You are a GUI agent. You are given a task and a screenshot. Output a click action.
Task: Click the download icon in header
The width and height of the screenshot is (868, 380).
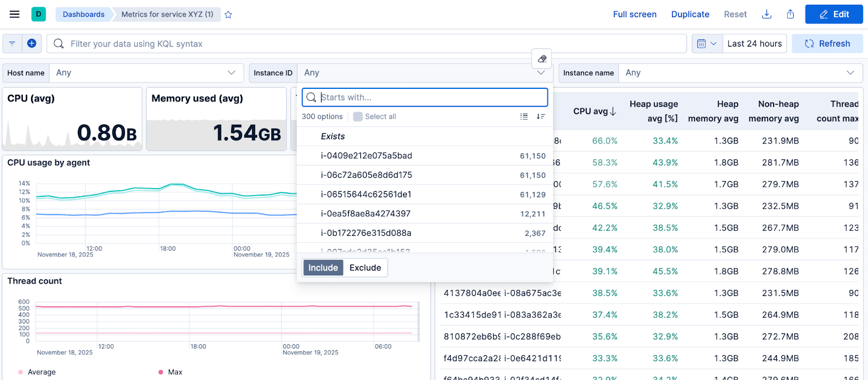(x=767, y=14)
